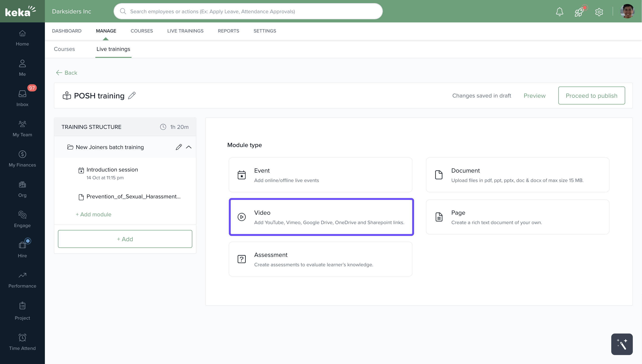Open the Keka home logo
Screen dimensions: 642x364
pos(21,11)
